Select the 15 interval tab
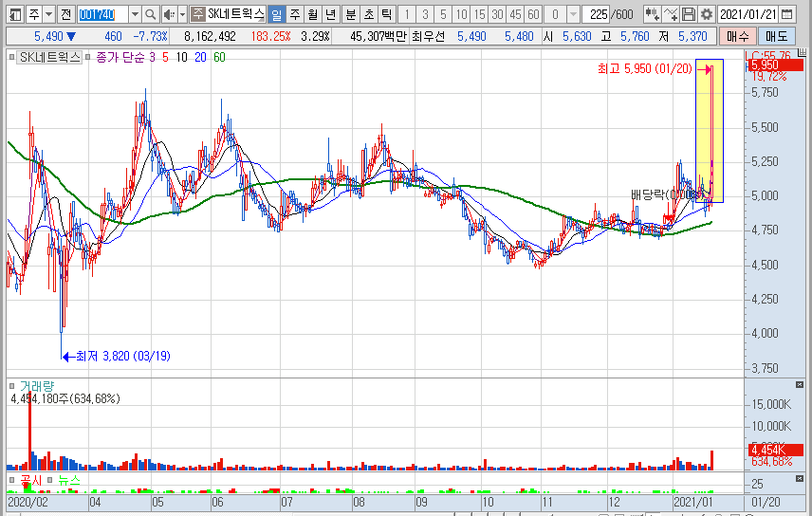Screen dimensions: 812x516 point(478,14)
